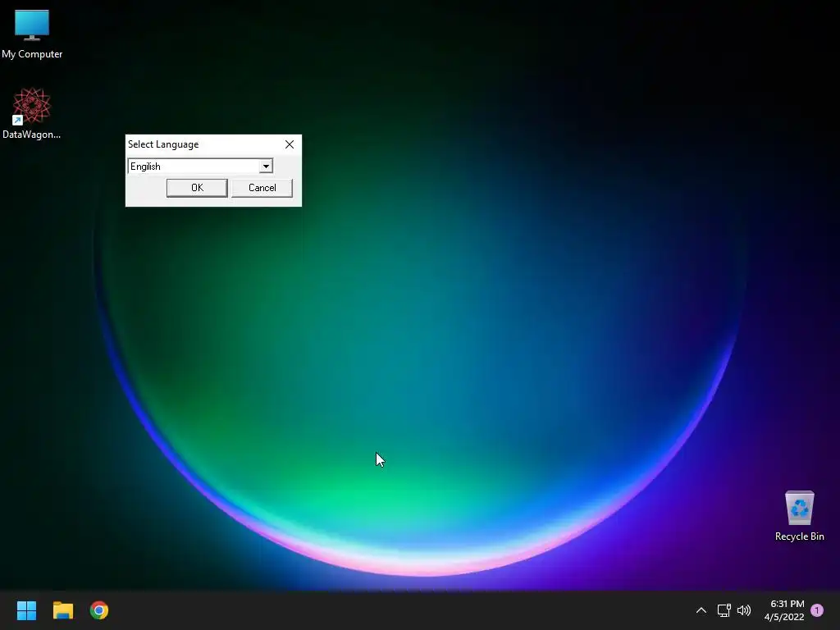
Task: Show hidden system tray icons
Action: 701,610
